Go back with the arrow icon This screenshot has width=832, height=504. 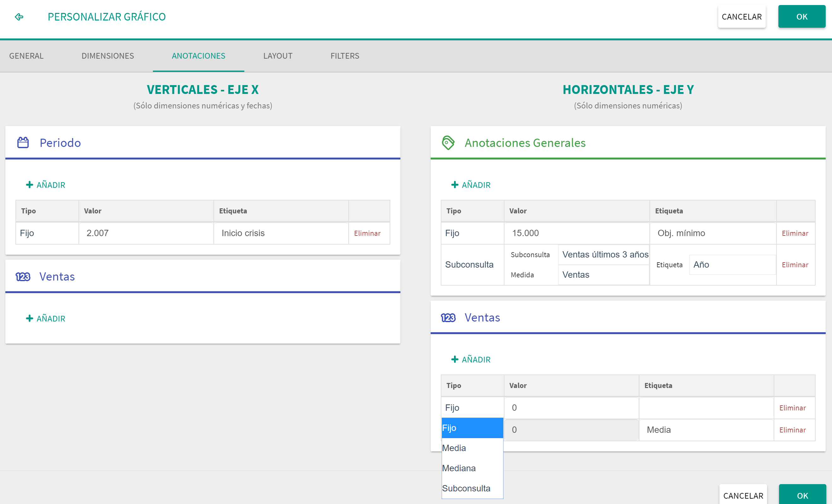(19, 16)
